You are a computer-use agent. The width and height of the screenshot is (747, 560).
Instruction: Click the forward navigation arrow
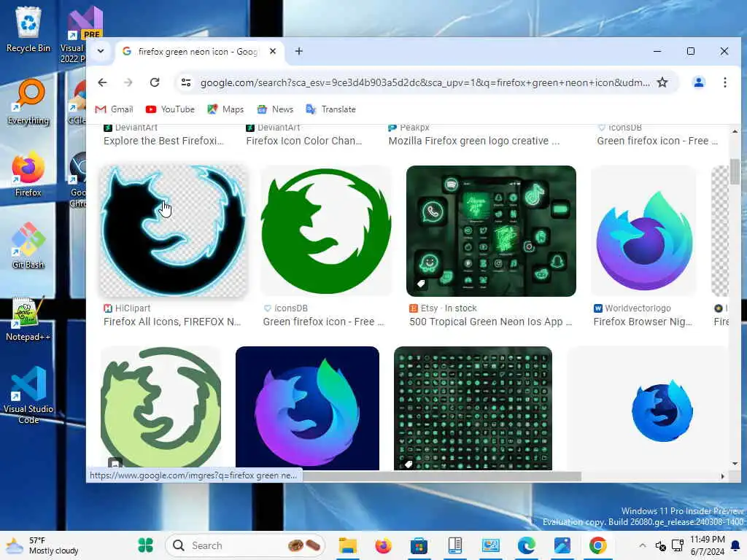click(128, 82)
